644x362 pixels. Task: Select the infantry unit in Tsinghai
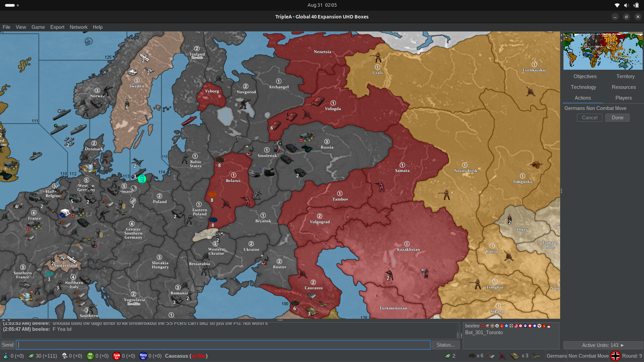[477, 284]
